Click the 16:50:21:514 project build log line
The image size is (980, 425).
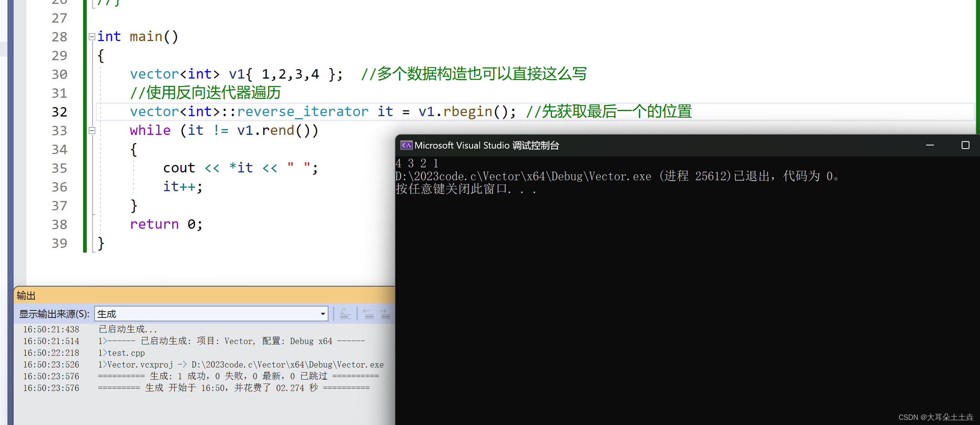(232, 341)
